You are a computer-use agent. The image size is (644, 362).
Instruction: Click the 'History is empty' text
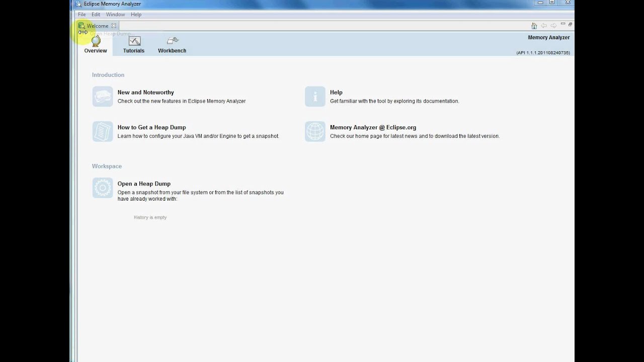point(150,217)
